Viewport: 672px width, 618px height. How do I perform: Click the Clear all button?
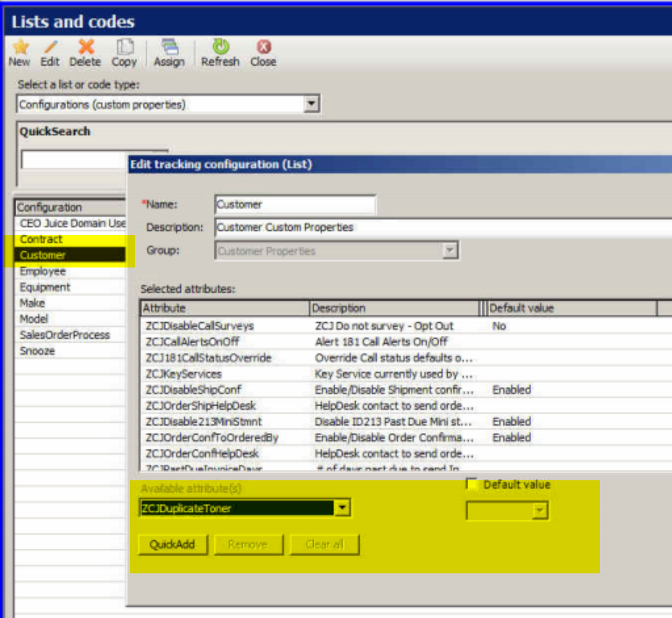(x=324, y=544)
